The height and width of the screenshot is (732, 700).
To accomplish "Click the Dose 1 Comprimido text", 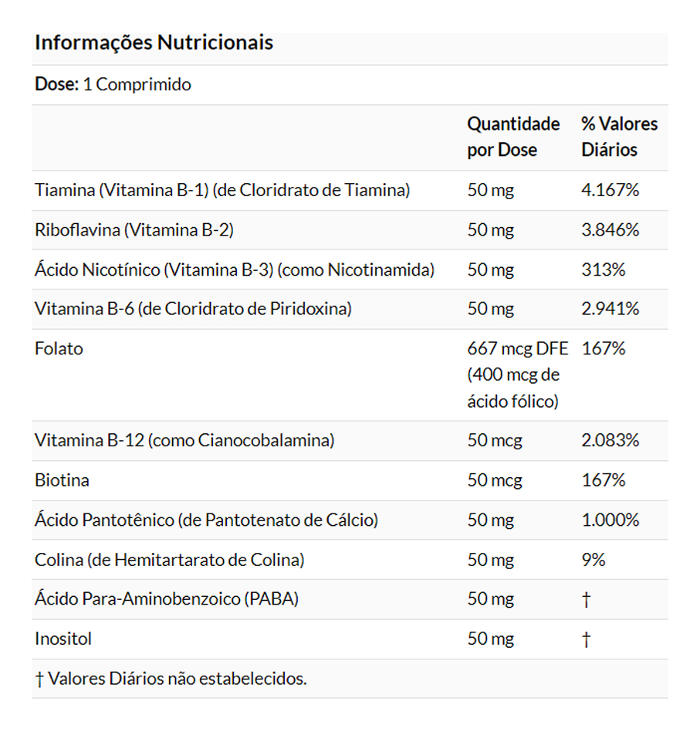I will (x=113, y=84).
